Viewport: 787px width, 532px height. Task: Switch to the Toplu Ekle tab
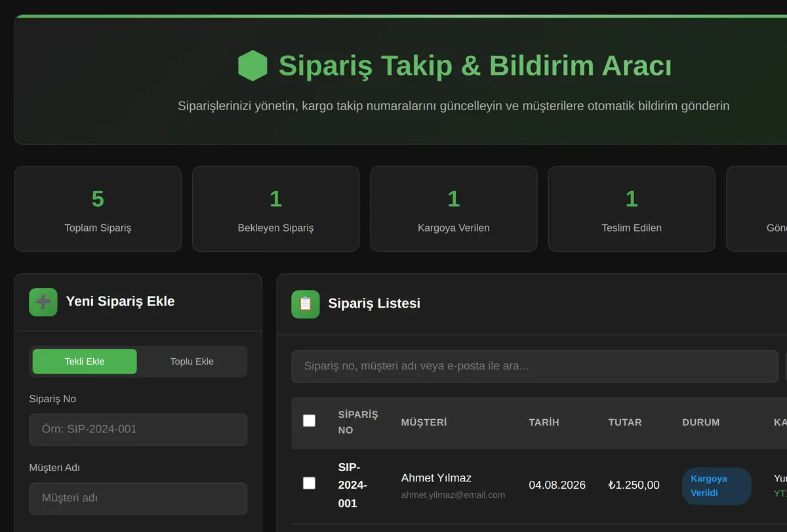(192, 361)
